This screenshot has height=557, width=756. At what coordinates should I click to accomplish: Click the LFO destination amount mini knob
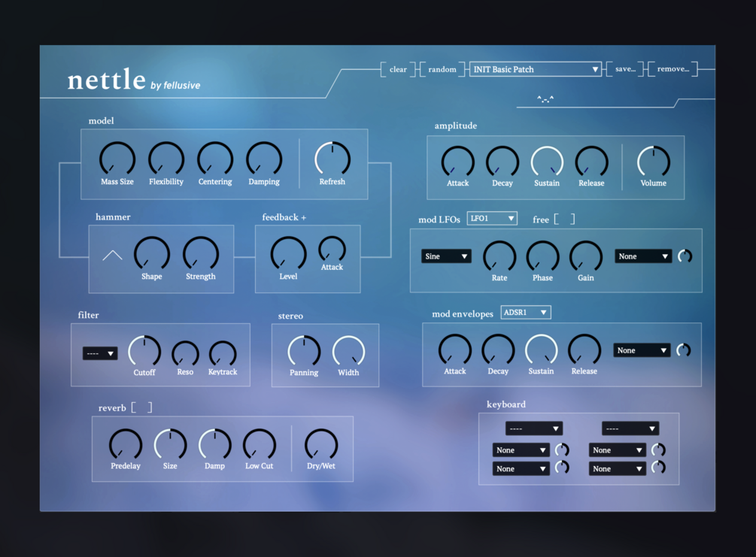tap(685, 256)
